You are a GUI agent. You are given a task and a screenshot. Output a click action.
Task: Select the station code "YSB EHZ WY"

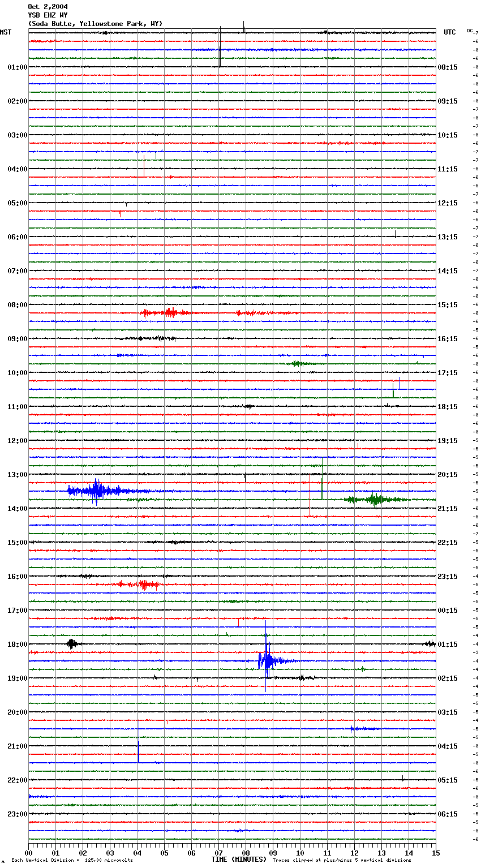point(48,15)
